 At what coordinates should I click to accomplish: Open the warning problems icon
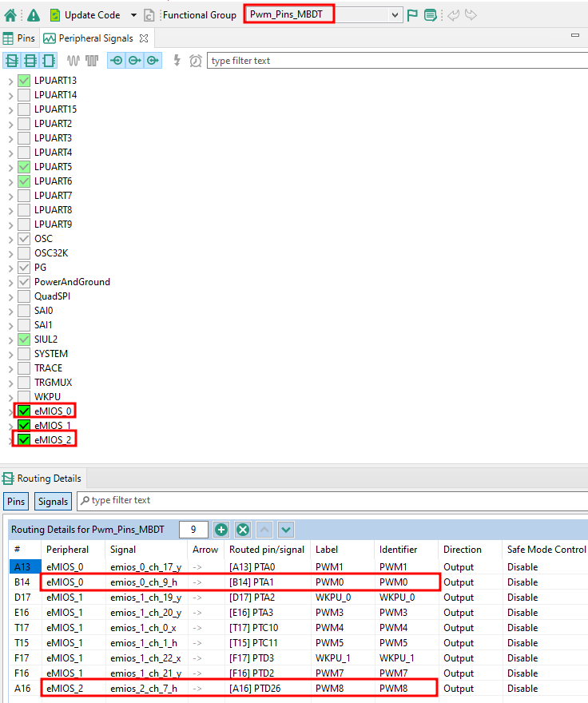34,15
